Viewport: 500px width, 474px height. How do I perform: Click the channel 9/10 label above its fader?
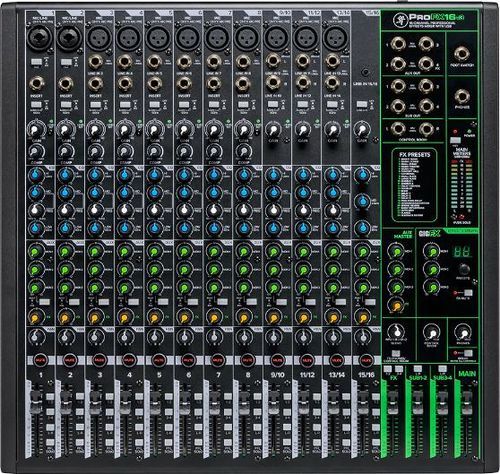[277, 375]
